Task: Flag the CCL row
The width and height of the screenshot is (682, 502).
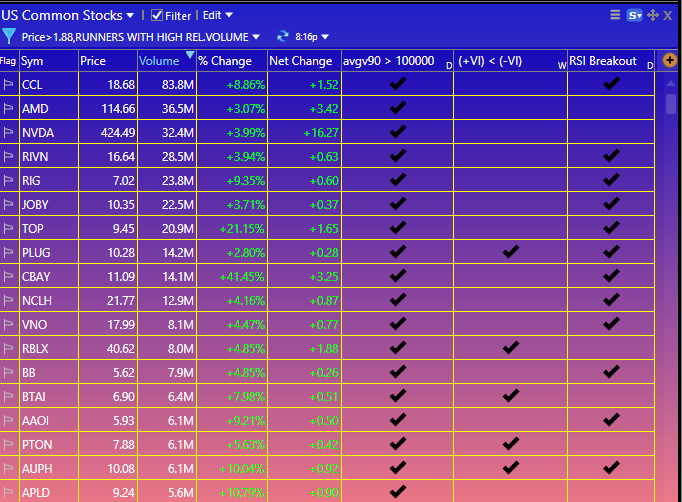Action: [8, 84]
